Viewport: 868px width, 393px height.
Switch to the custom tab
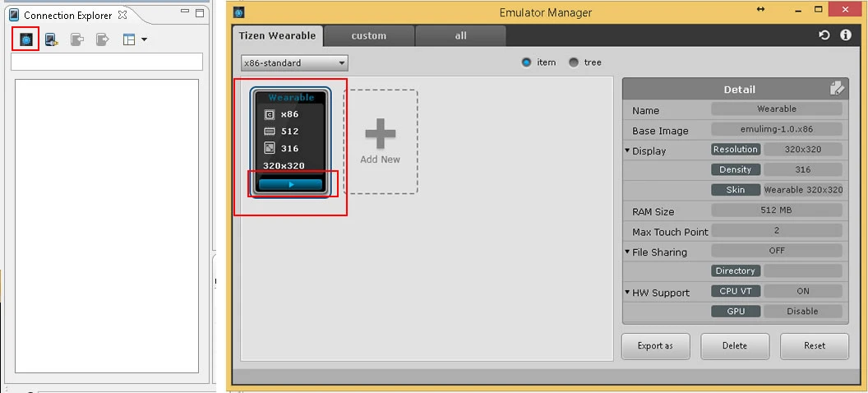(369, 36)
